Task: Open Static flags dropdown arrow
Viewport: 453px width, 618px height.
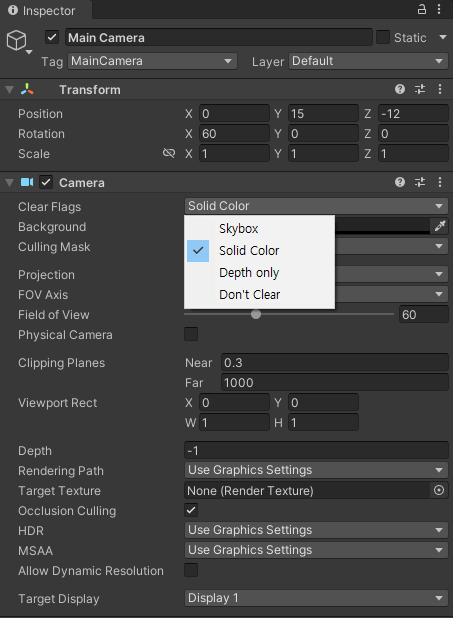Action: (x=443, y=37)
